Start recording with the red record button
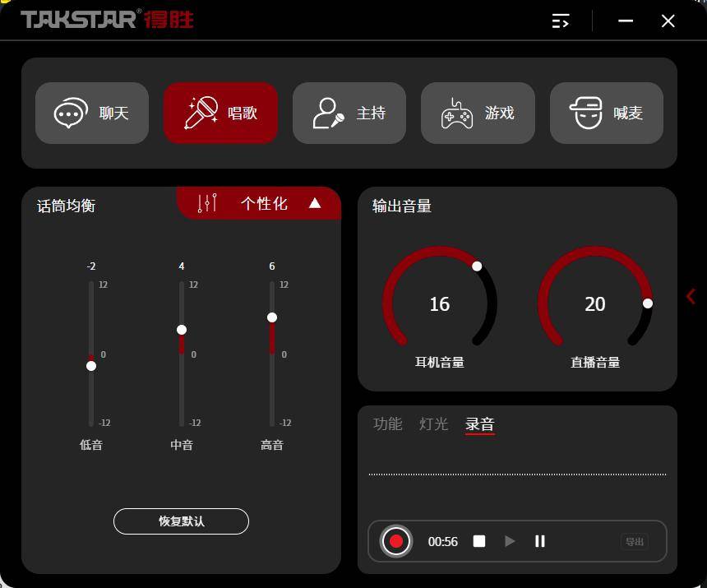Screen dimensions: 707x588 (396, 541)
